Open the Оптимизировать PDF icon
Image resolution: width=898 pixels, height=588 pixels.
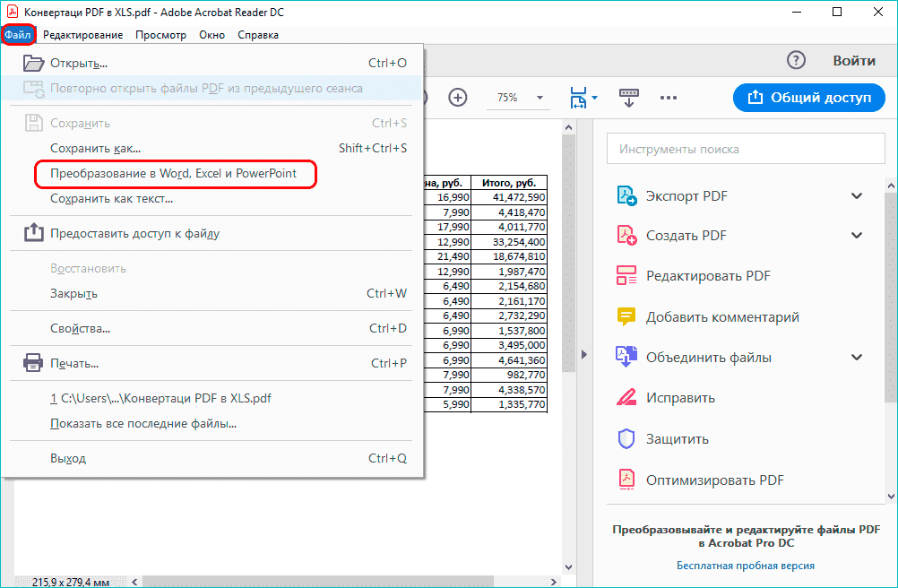tap(627, 479)
